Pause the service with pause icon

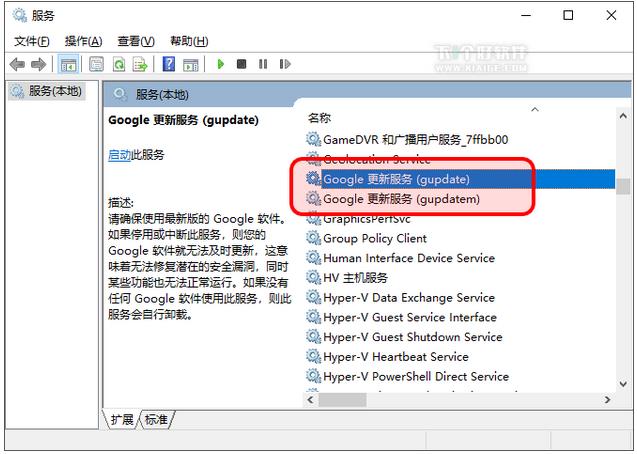(x=263, y=64)
